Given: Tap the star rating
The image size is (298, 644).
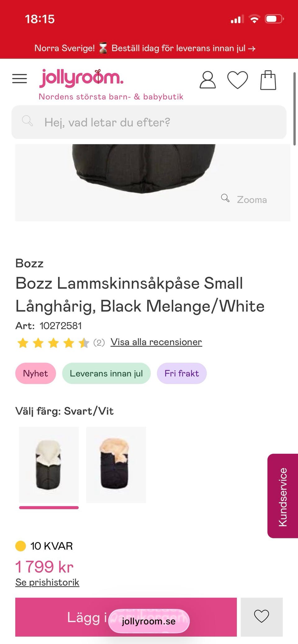Looking at the screenshot, I should click(53, 343).
